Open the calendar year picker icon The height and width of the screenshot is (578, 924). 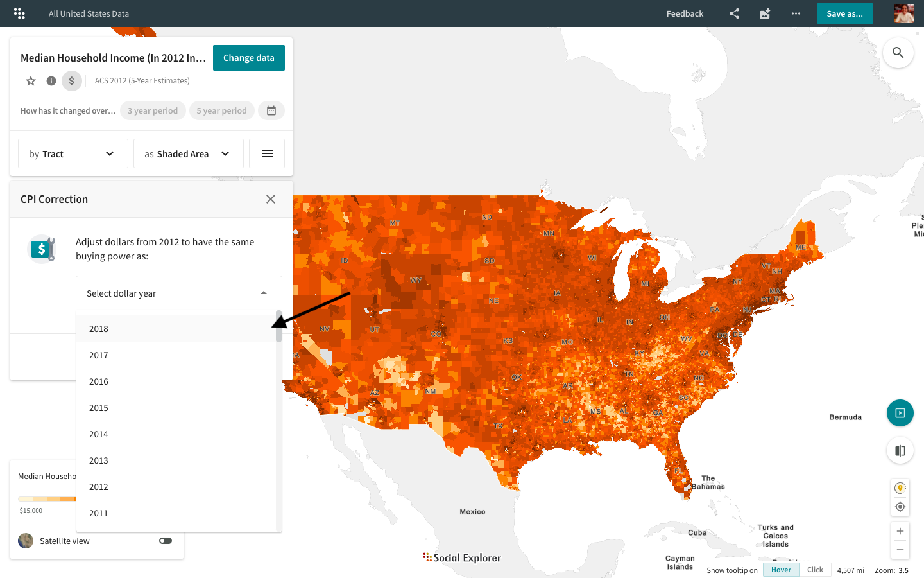[271, 110]
